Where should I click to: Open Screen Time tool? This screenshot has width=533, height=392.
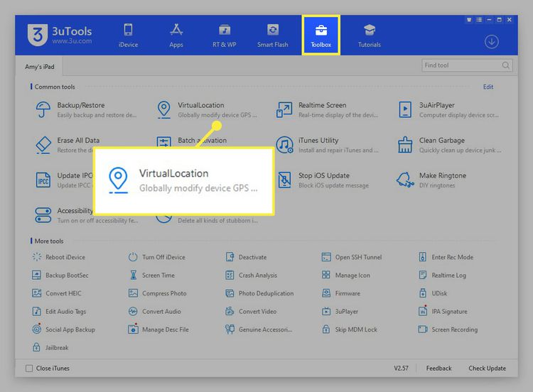151,275
